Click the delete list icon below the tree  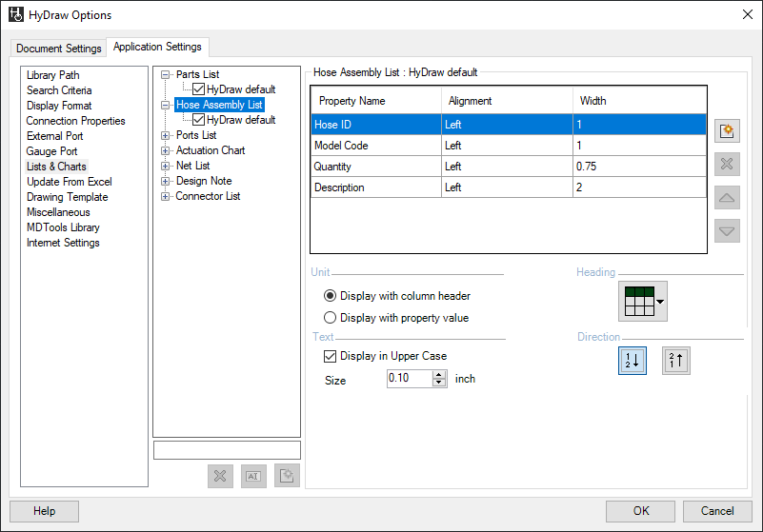[220, 476]
